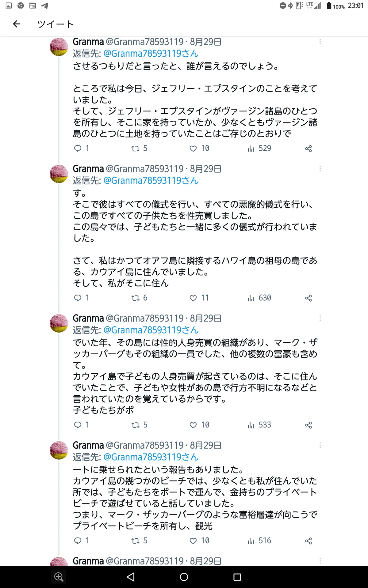The width and height of the screenshot is (368, 588).
Task: Retweet the tweet with 529 views
Action: pyautogui.click(x=139, y=149)
